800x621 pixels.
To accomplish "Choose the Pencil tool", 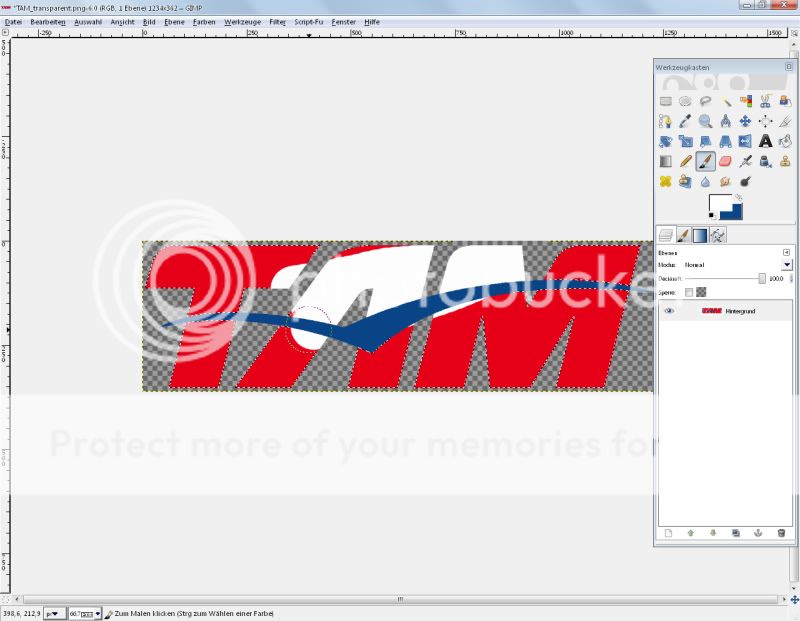I will [685, 161].
